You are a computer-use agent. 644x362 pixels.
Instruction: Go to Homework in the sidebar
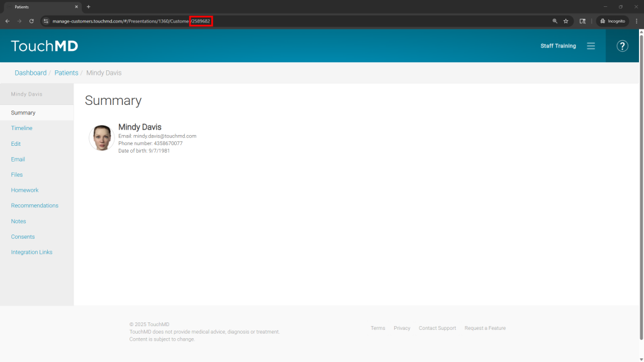point(25,190)
